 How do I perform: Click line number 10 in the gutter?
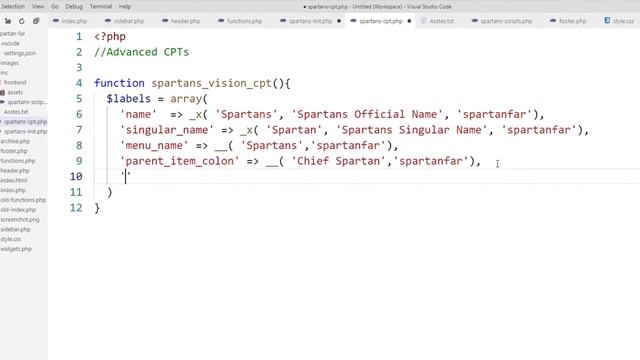pyautogui.click(x=76, y=177)
